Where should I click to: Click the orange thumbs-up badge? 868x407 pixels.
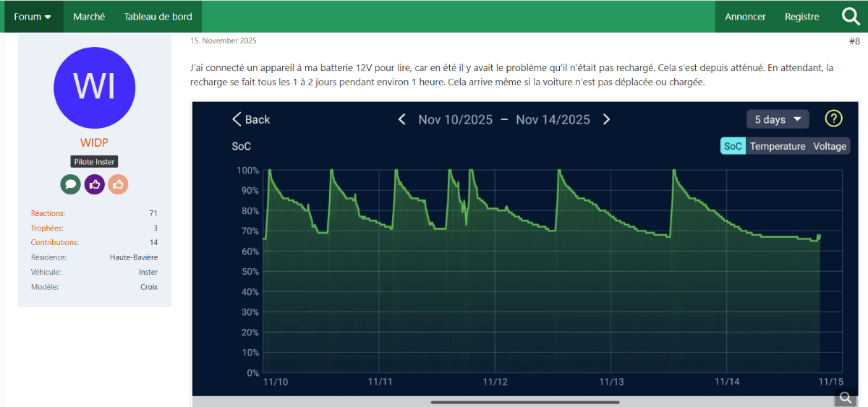pyautogui.click(x=119, y=184)
